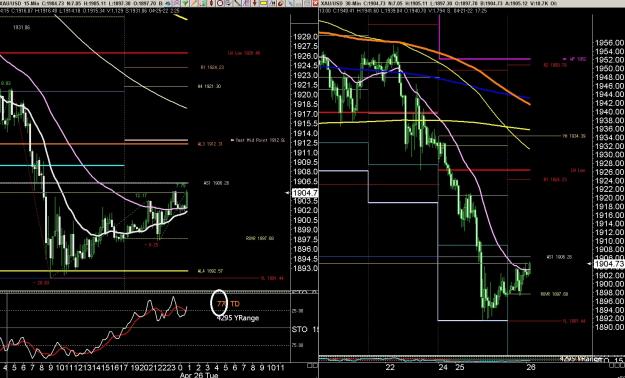Click the AL3 1912.31 level label
The width and height of the screenshot is (625, 378).
(x=210, y=144)
